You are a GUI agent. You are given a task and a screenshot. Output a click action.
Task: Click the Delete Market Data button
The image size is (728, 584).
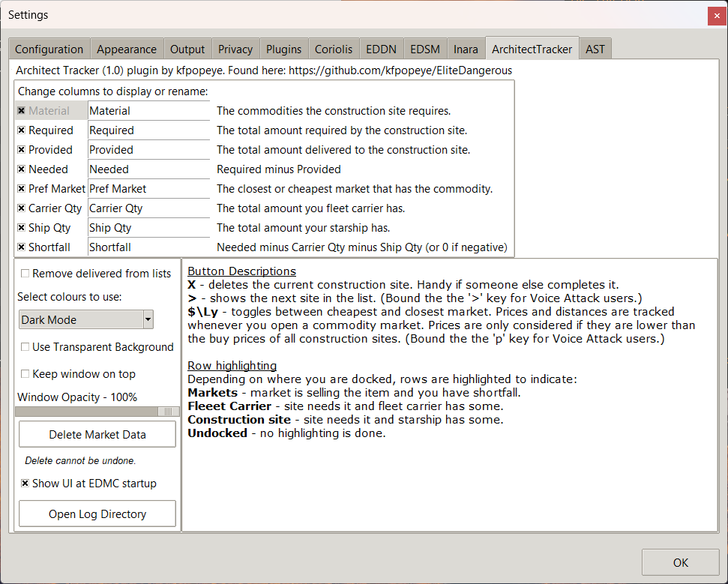97,435
